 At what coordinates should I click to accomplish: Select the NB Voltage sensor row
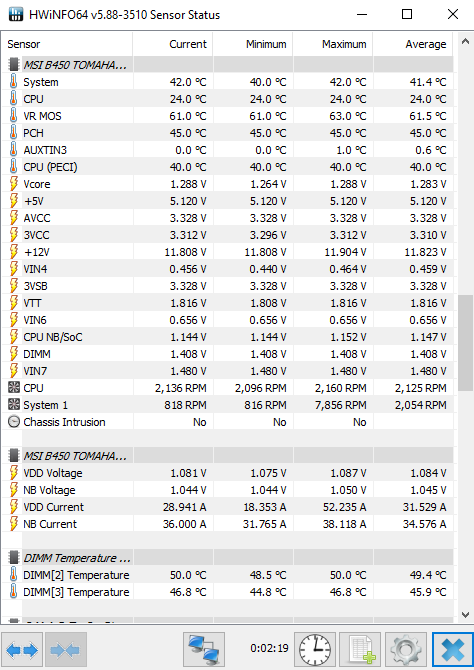pos(227,490)
